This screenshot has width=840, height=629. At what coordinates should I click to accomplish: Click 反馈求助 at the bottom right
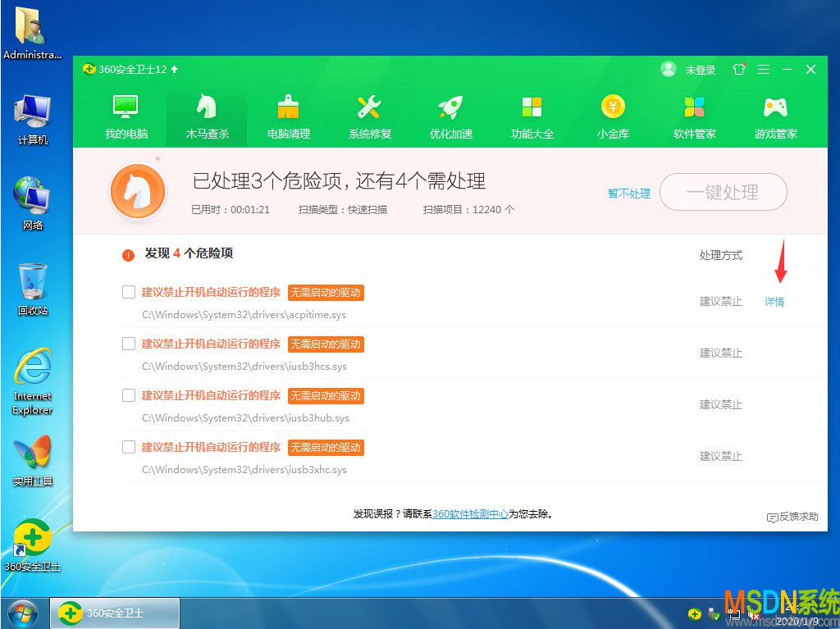(x=793, y=517)
